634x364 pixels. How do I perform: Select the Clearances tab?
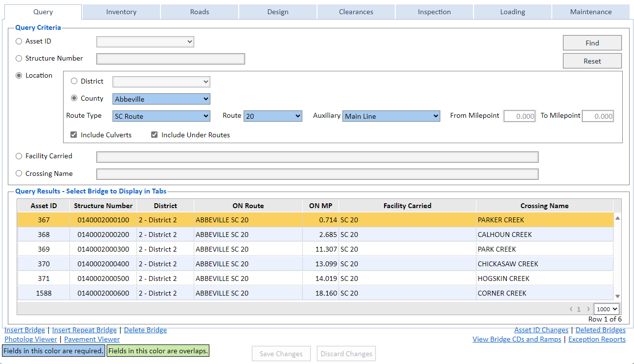(x=356, y=12)
